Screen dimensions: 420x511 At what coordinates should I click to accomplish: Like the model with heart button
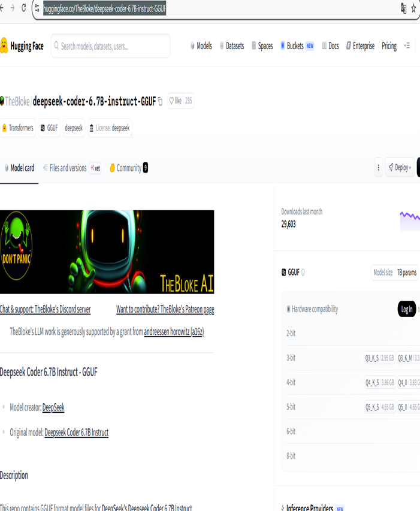[x=176, y=101]
